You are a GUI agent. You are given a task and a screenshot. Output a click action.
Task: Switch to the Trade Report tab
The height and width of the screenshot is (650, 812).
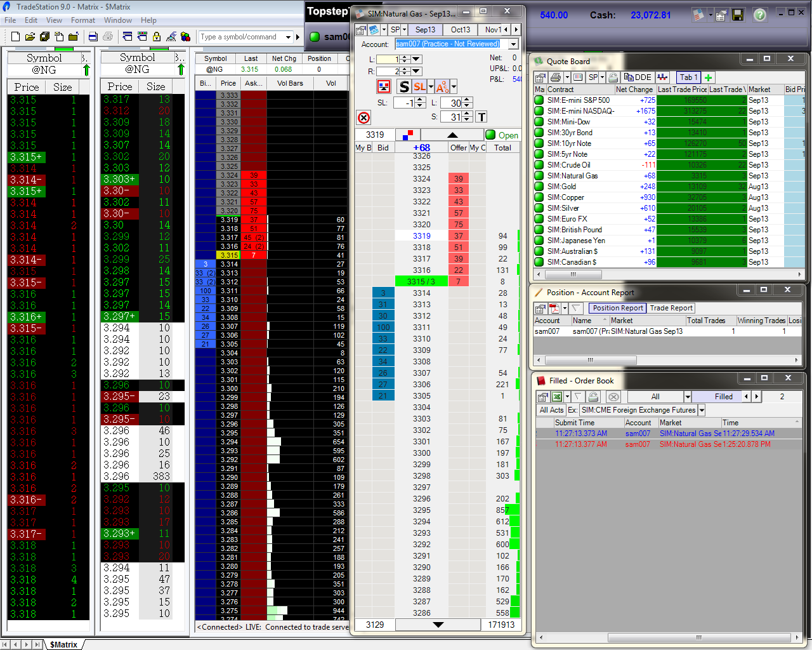(x=671, y=308)
